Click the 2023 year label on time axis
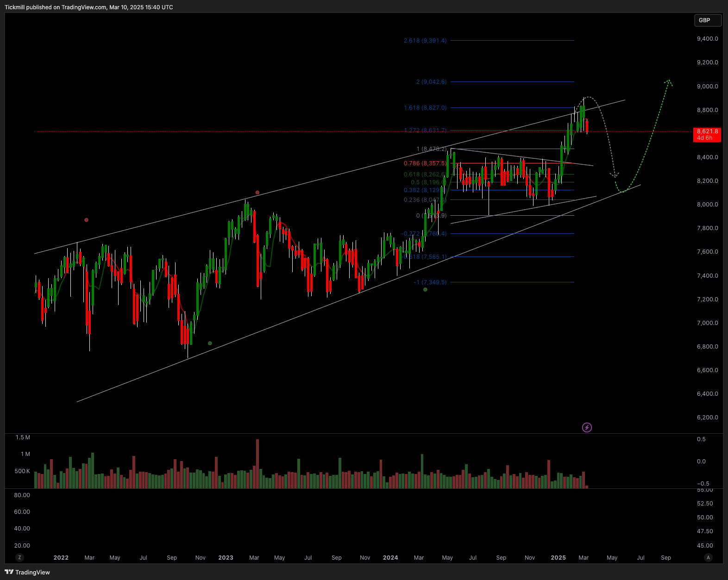 [226, 558]
